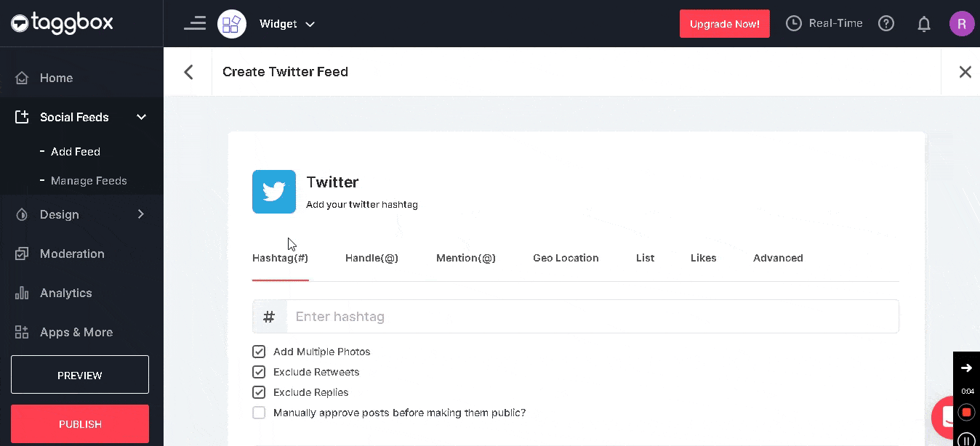Switch to the Mention(@) tab
The height and width of the screenshot is (446, 980).
coord(466,258)
